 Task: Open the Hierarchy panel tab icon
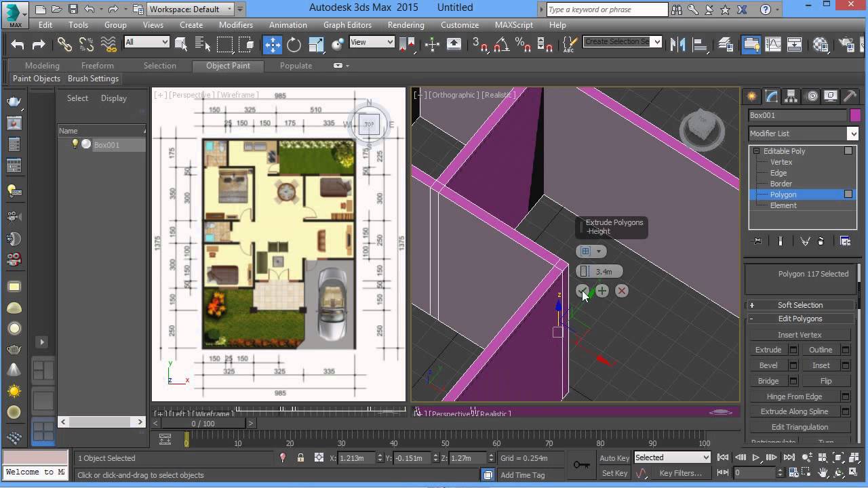point(791,96)
